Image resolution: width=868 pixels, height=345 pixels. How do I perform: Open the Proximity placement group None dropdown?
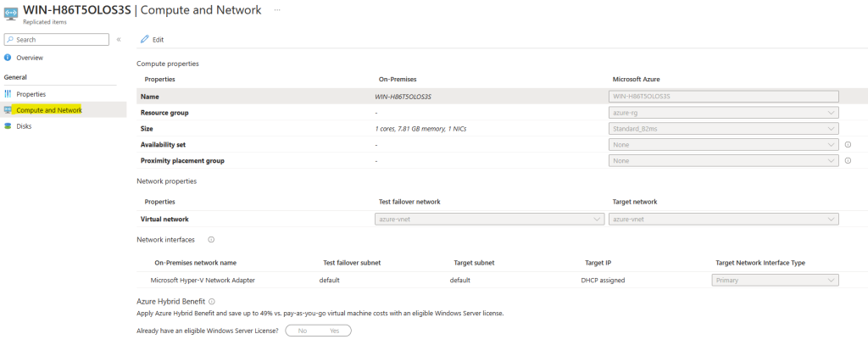(x=724, y=160)
